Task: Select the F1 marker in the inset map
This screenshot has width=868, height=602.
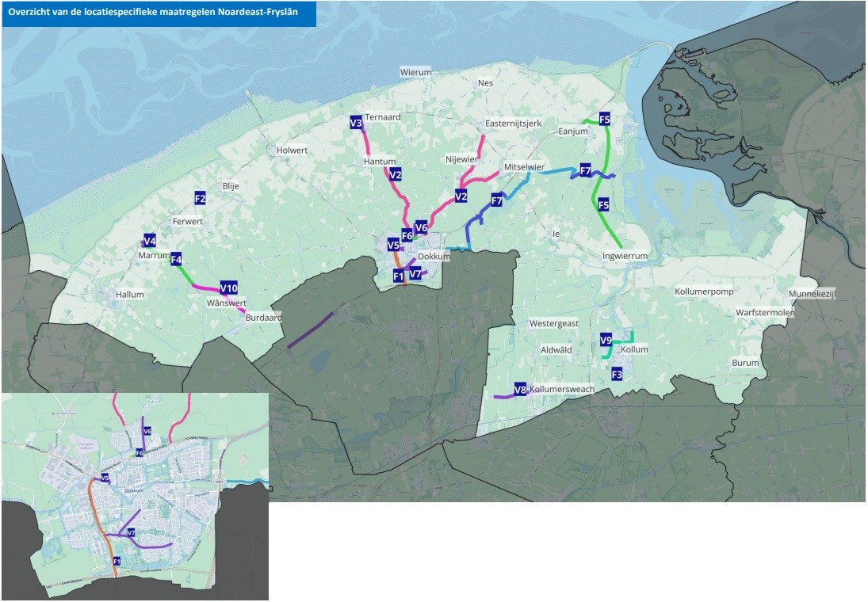Action: pyautogui.click(x=117, y=561)
